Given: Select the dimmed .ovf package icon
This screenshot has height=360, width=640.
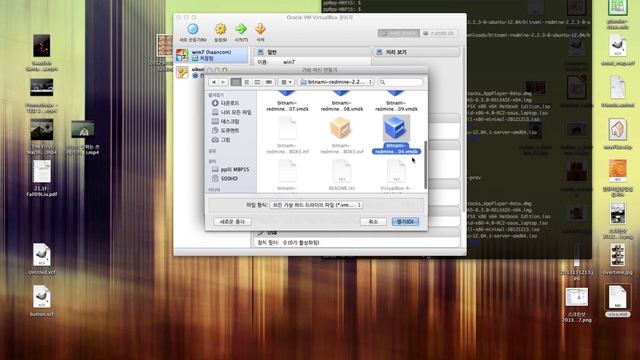Looking at the screenshot, I should tap(341, 128).
